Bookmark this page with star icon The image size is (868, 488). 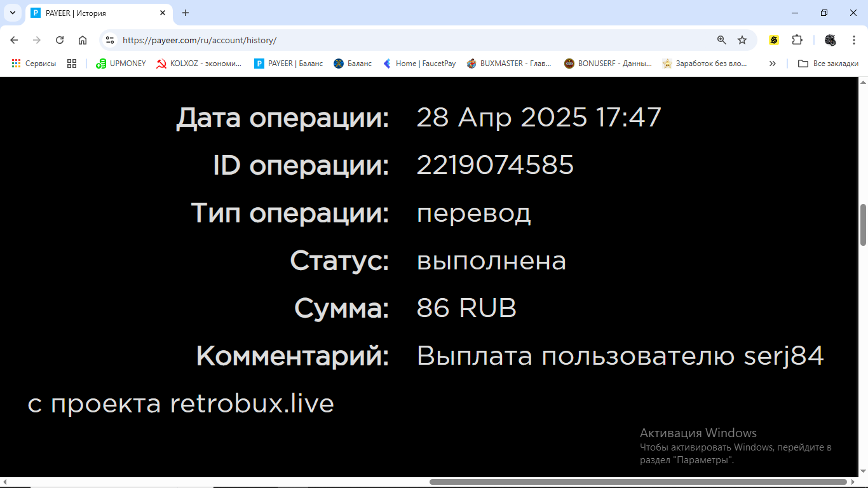[x=742, y=40]
